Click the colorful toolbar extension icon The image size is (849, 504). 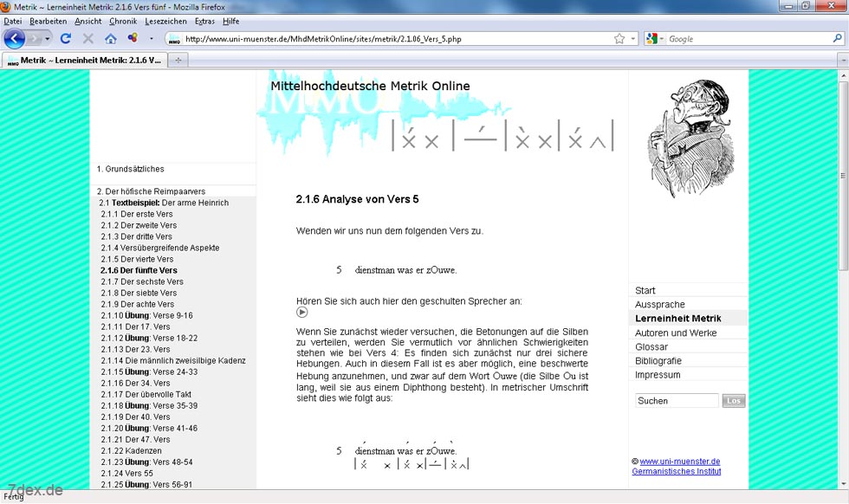tap(132, 38)
